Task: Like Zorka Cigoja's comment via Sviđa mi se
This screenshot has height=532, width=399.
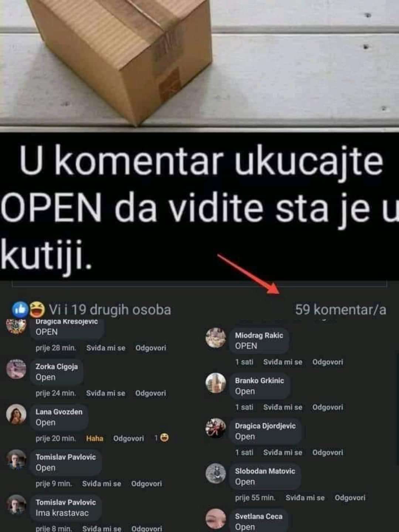Action: 106,393
